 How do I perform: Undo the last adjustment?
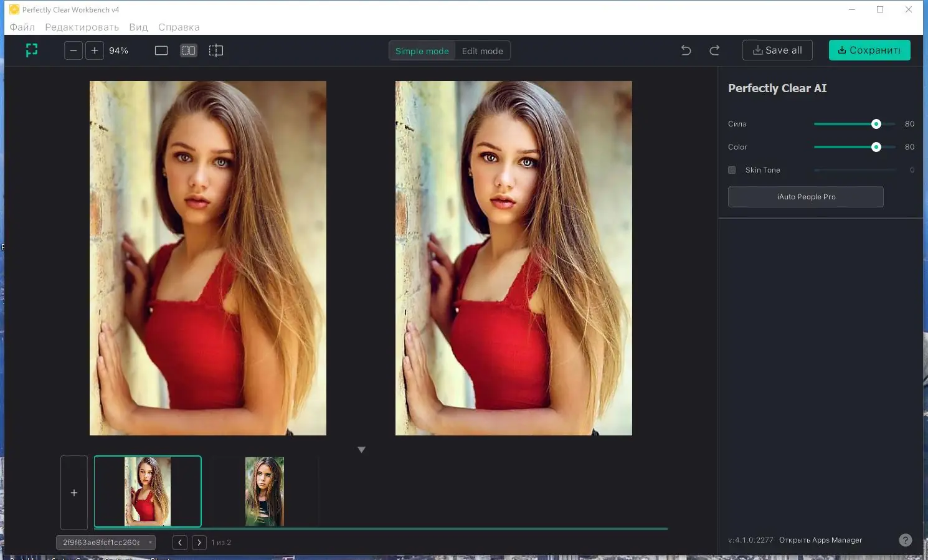tap(686, 50)
